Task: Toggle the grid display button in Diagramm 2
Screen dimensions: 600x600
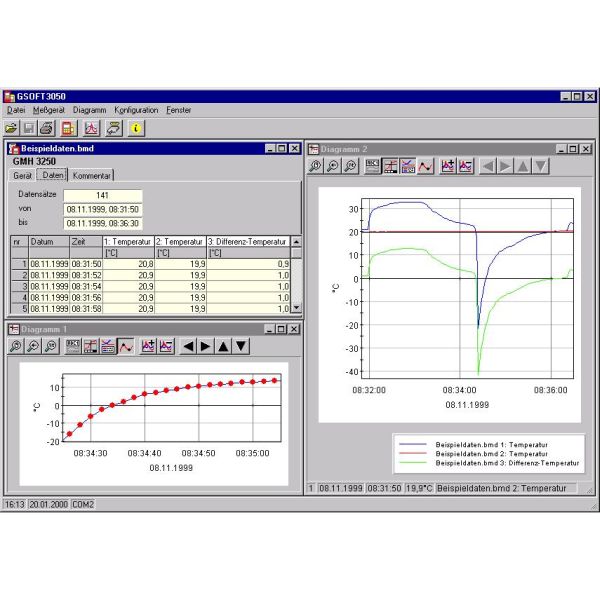Action: 389,166
